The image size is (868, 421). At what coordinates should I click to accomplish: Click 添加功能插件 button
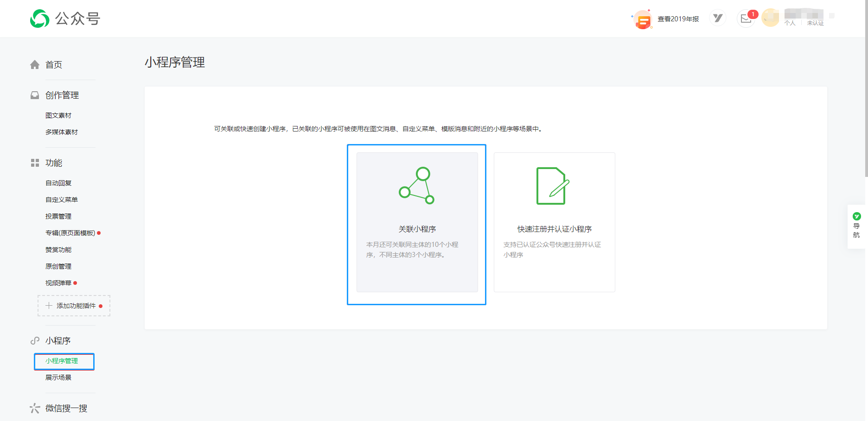point(74,306)
